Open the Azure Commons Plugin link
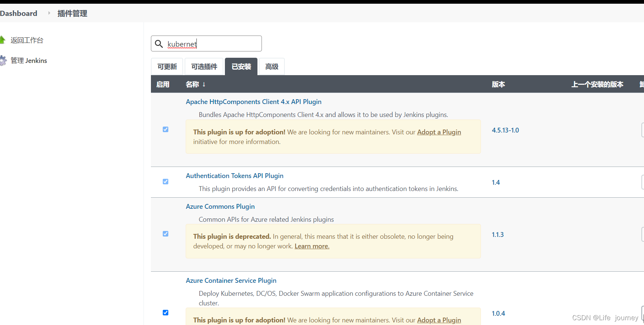The width and height of the screenshot is (644, 325). click(x=220, y=207)
